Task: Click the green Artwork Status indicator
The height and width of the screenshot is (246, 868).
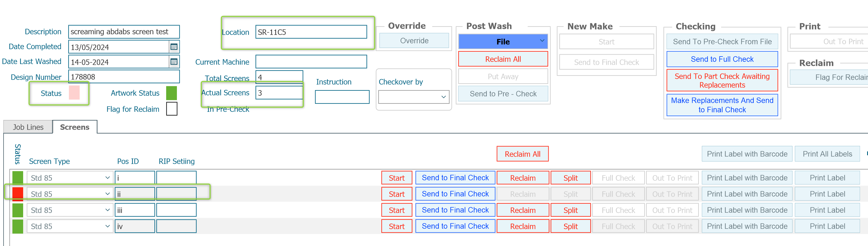Action: pos(171,93)
